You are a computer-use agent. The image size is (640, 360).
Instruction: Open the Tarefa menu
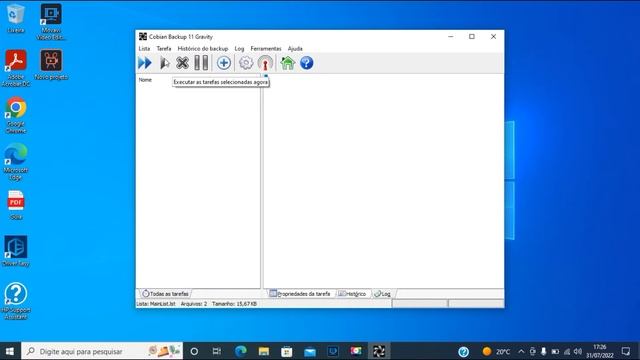tap(164, 49)
